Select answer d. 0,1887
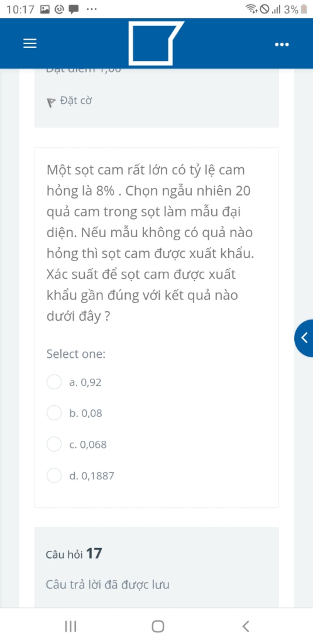 click(x=54, y=476)
